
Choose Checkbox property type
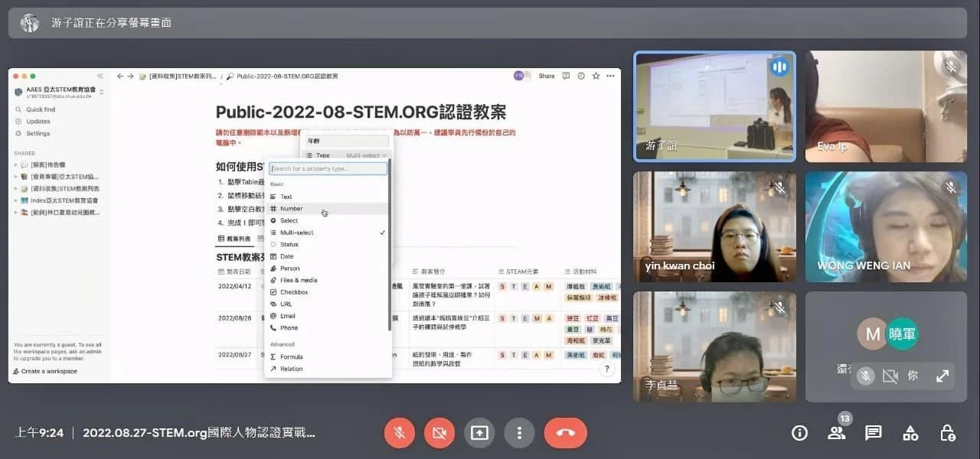(328, 292)
